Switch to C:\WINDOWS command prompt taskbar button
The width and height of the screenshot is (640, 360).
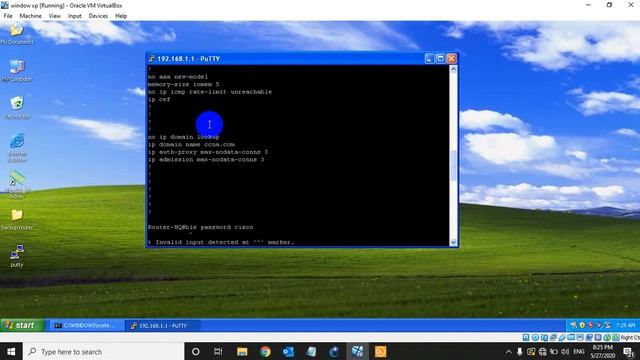coord(86,325)
